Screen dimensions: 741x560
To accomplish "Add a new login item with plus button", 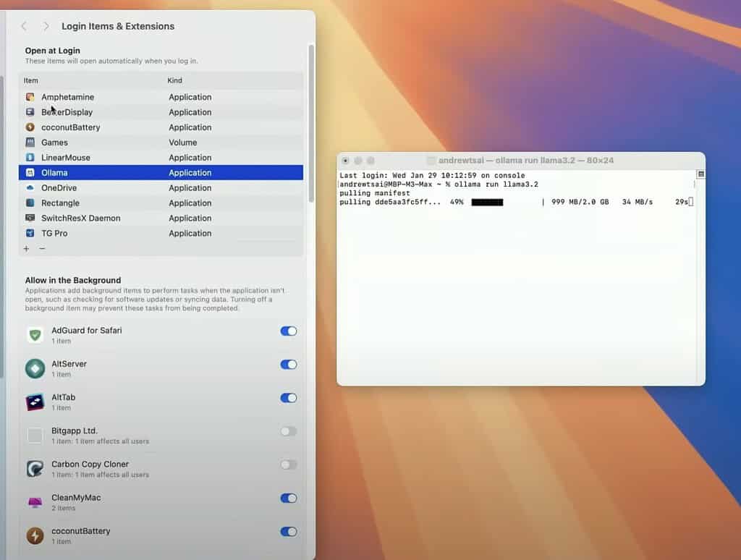I will pyautogui.click(x=25, y=247).
